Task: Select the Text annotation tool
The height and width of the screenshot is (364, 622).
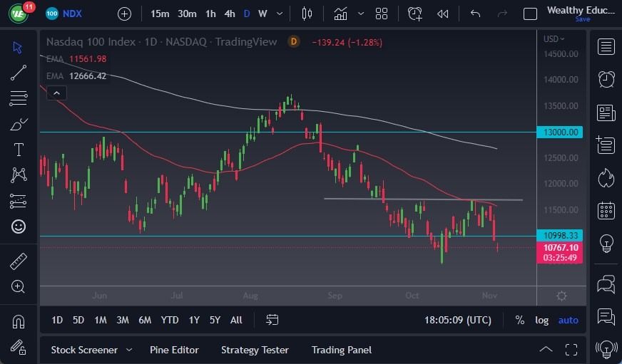Action: pos(19,150)
